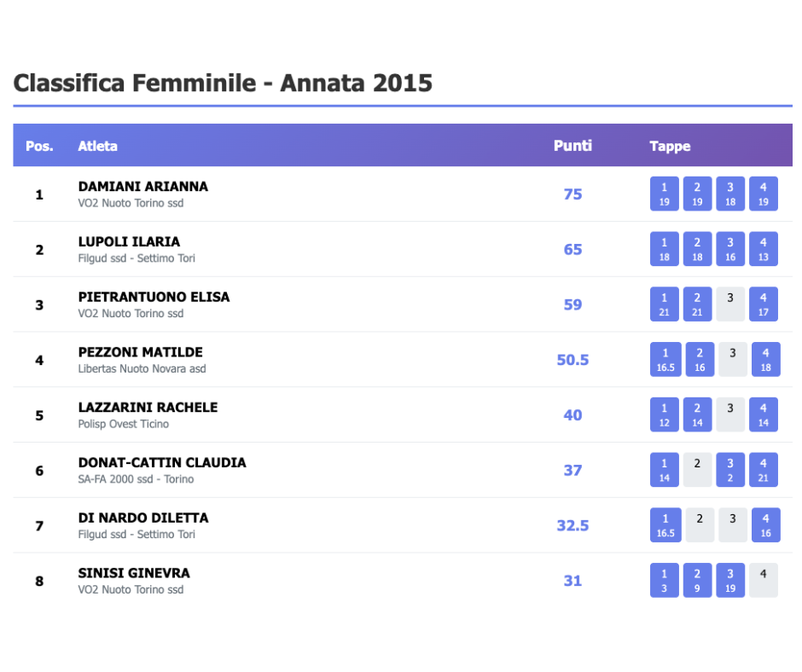Select Sinisi Ginevra's empty stage 4 badge

tap(763, 580)
